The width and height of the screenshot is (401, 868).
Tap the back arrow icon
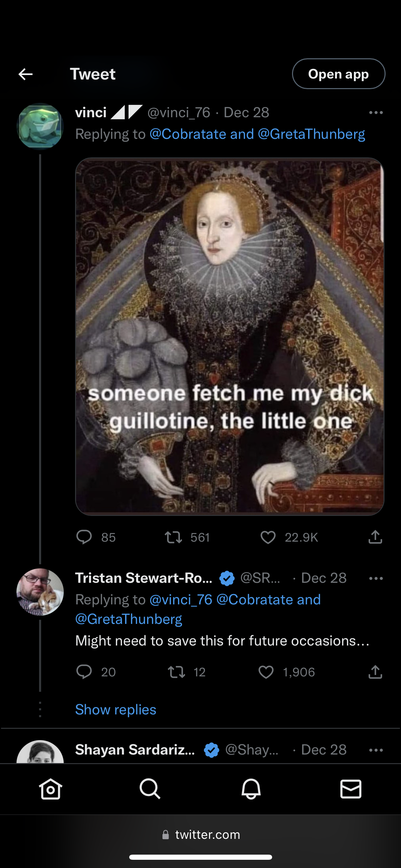(25, 74)
